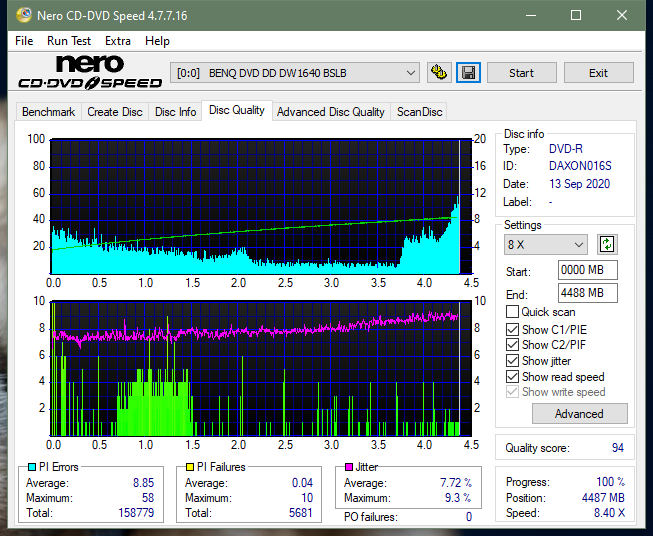Click the yellow PI Failures legend swatch
This screenshot has width=653, height=536.
[190, 467]
